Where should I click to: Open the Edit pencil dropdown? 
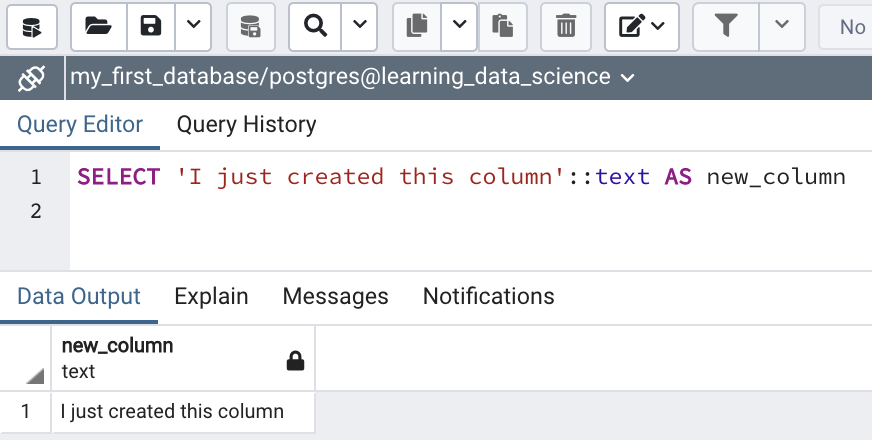click(x=642, y=26)
